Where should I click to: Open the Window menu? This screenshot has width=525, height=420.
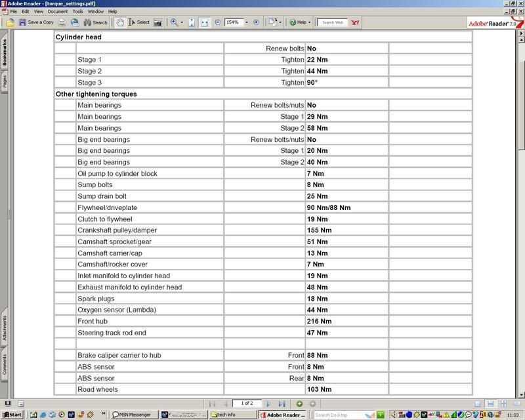point(96,11)
